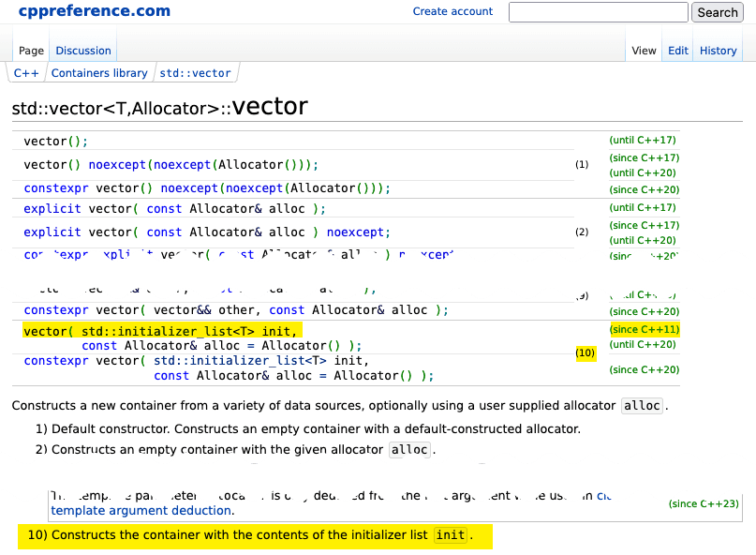This screenshot has height=555, width=756.
Task: Click the cppreference.com logo
Action: point(93,11)
